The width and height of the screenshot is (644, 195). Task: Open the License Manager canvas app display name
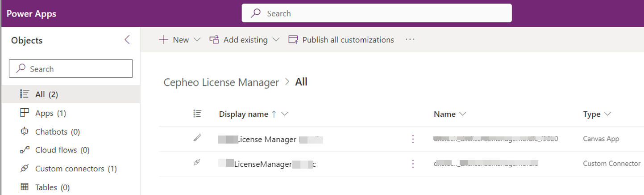(270, 140)
